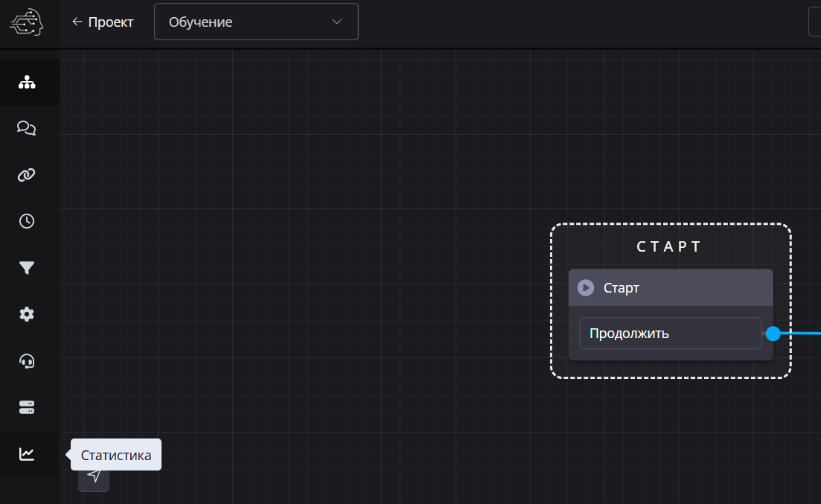Click the play icon in Старт node

click(x=586, y=287)
